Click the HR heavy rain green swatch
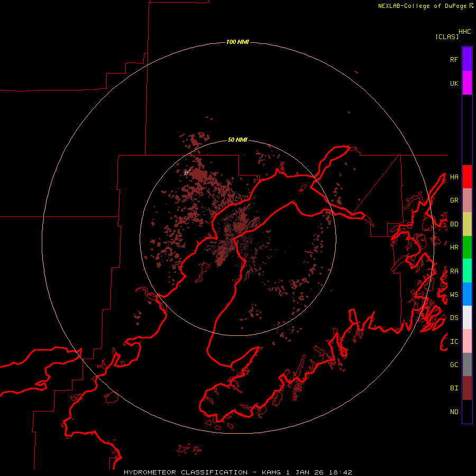 [467, 248]
